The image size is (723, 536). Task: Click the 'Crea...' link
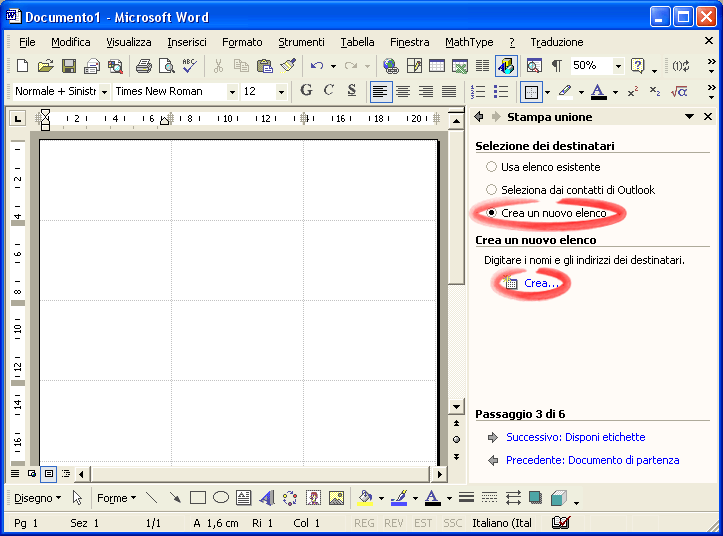[541, 283]
